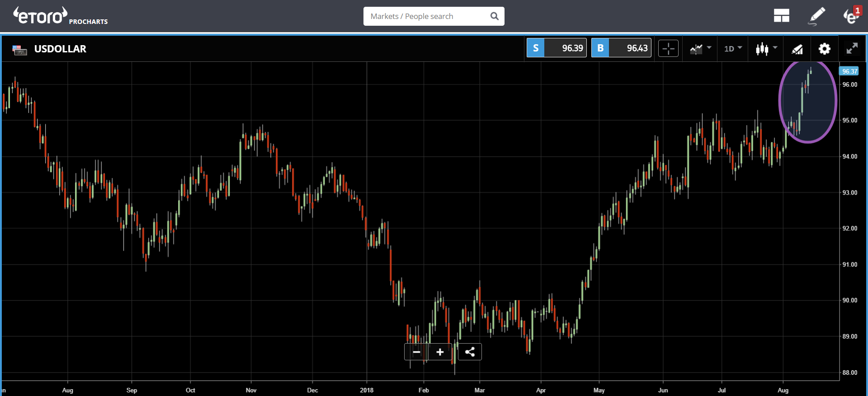Click the eToro ProCharts logo
The width and height of the screenshot is (868, 396).
click(x=60, y=16)
